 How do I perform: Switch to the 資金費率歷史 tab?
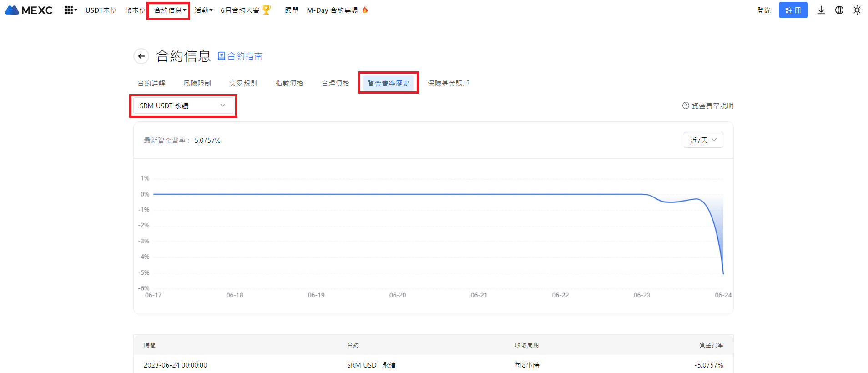pos(388,83)
